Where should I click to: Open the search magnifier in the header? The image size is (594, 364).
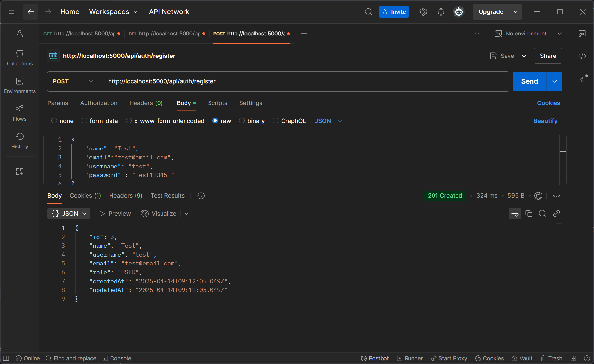(x=369, y=12)
